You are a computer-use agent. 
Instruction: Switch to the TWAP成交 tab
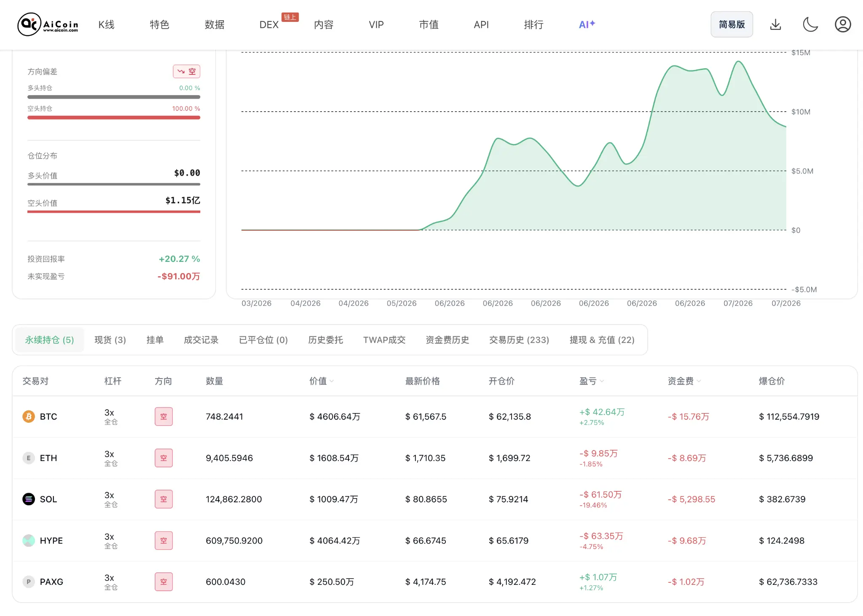384,340
